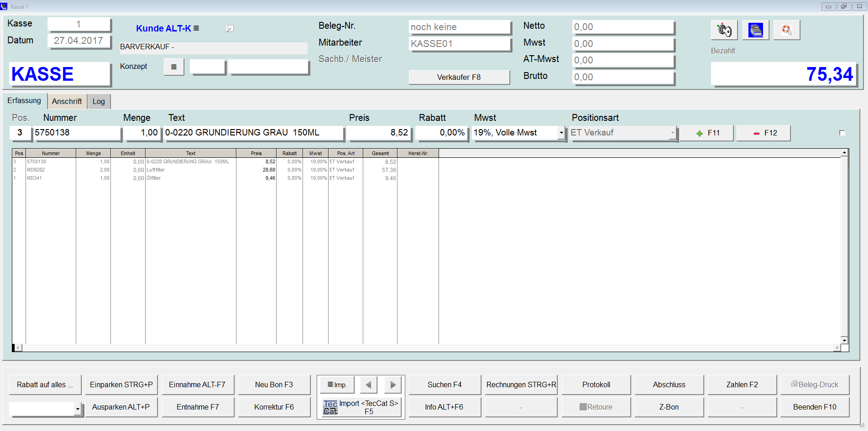The height and width of the screenshot is (431, 868).
Task: Click the Text field GRUNDIERUNG GRAU
Action: click(x=253, y=133)
